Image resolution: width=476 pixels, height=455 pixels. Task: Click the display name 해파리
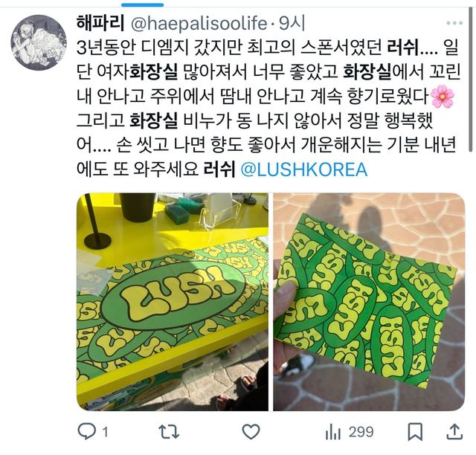(100, 23)
